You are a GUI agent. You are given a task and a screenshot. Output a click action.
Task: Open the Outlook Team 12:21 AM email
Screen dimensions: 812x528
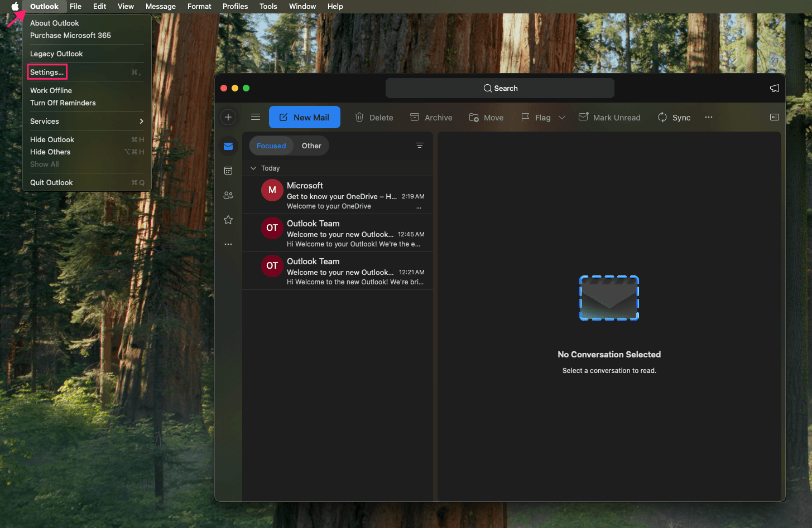click(338, 271)
